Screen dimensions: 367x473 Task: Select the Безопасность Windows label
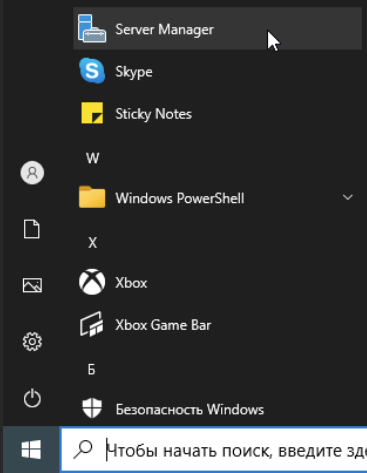coord(190,409)
